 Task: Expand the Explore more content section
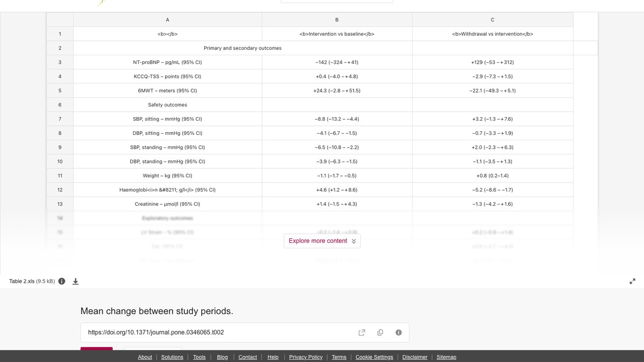click(x=322, y=241)
